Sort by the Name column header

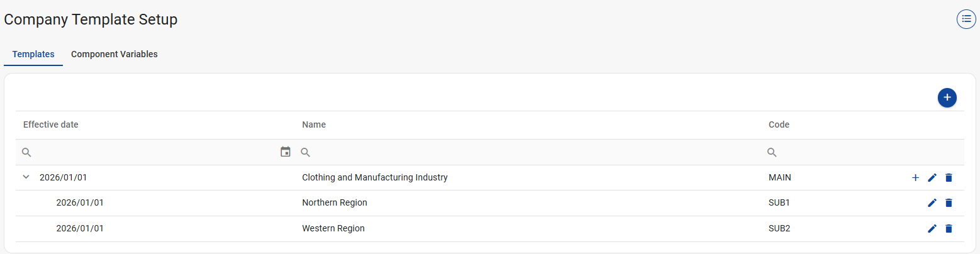314,124
